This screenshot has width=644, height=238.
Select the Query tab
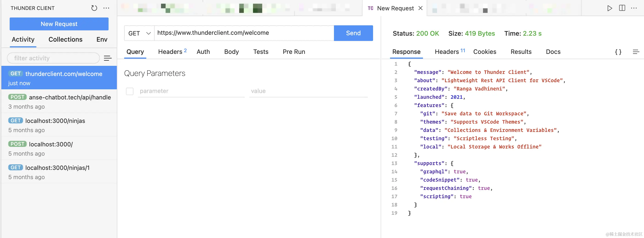pyautogui.click(x=135, y=52)
